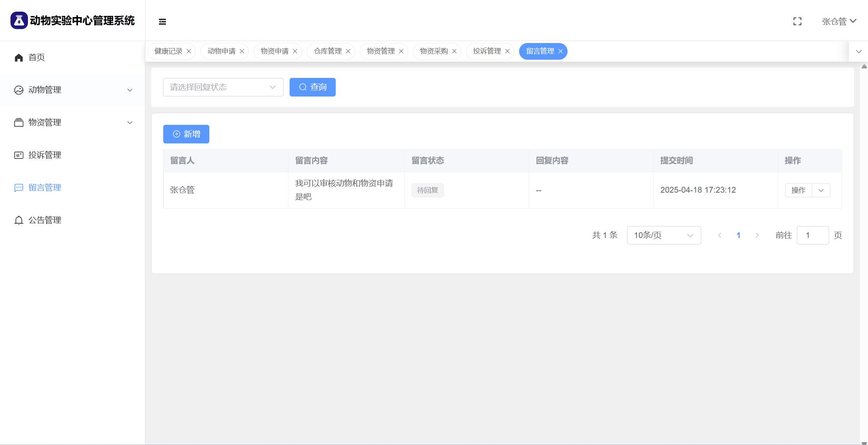The image size is (868, 445).
Task: Click the 留言管理 chat bubble icon
Action: [19, 188]
